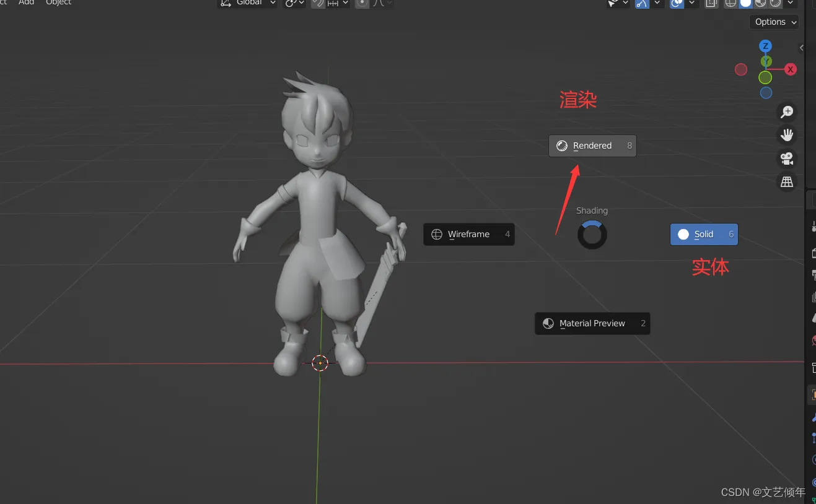Click the 3D cursor at origin
The image size is (816, 504).
tap(320, 363)
